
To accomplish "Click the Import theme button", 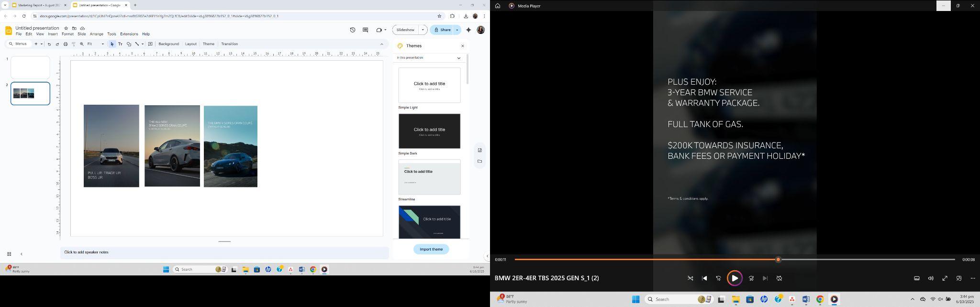I will click(431, 249).
